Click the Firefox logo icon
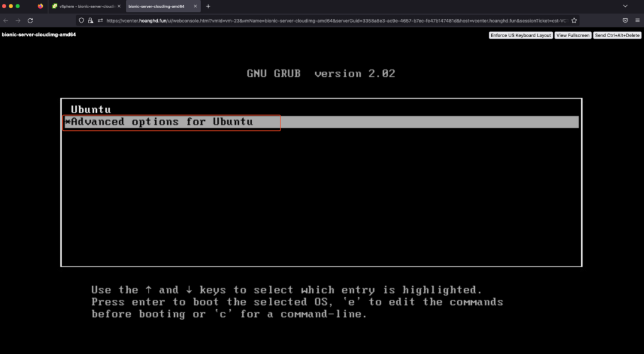The width and height of the screenshot is (644, 354). pyautogui.click(x=40, y=6)
